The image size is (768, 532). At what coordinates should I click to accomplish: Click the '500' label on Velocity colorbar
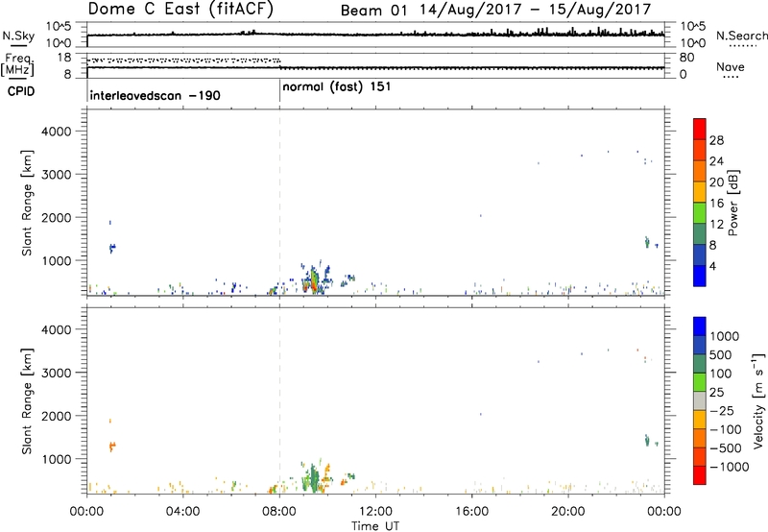(720, 355)
